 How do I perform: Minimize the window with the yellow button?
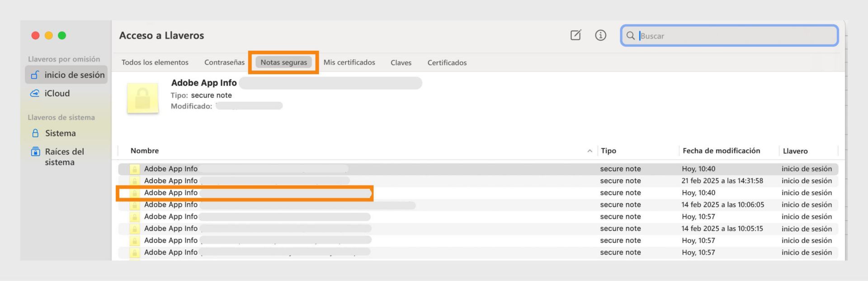(x=49, y=35)
